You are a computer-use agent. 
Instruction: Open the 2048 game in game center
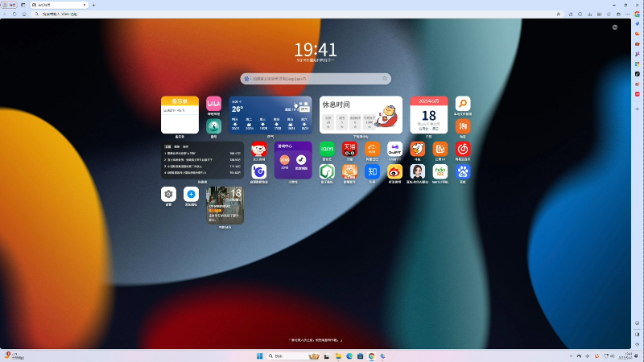tap(285, 159)
